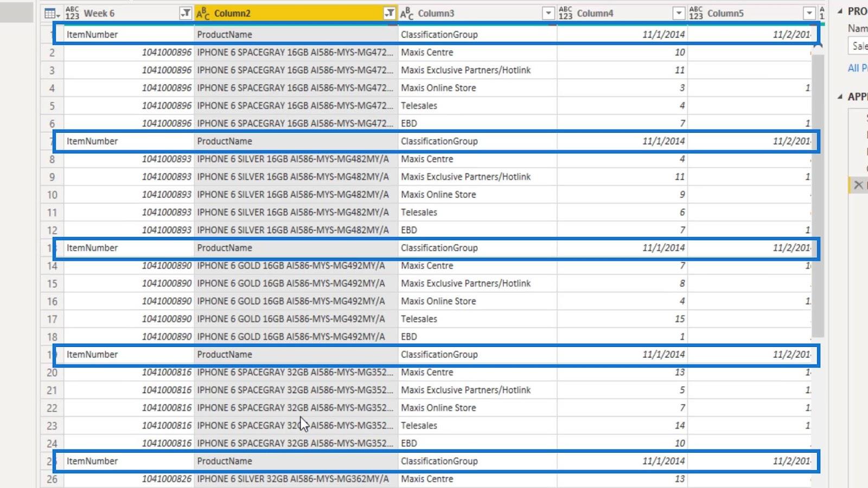Open the Column5 filter dropdown arrow
This screenshot has width=868, height=488.
809,14
